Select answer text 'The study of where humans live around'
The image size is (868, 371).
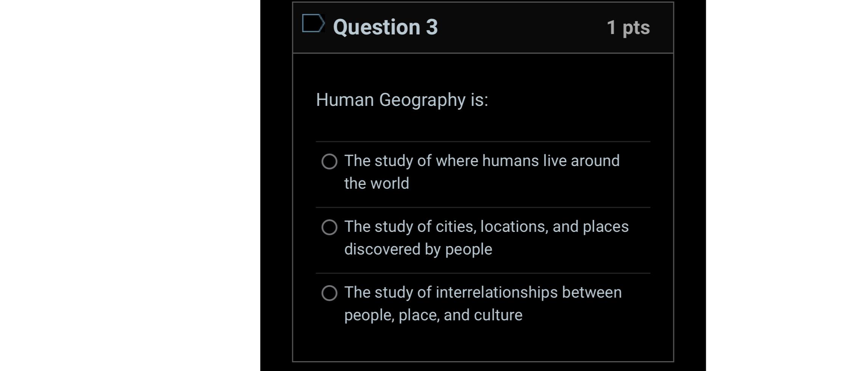pos(482,161)
